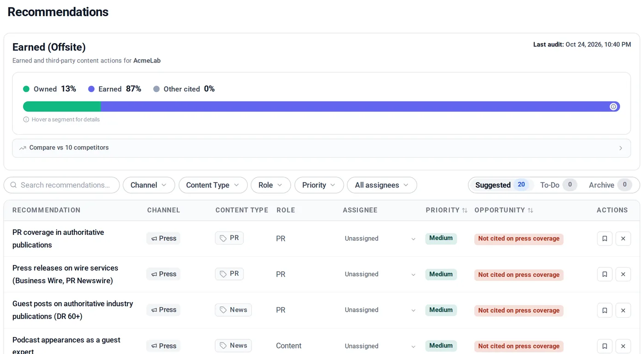This screenshot has height=354, width=644.
Task: Click Not cited badge in Podcast appearances row
Action: [519, 346]
